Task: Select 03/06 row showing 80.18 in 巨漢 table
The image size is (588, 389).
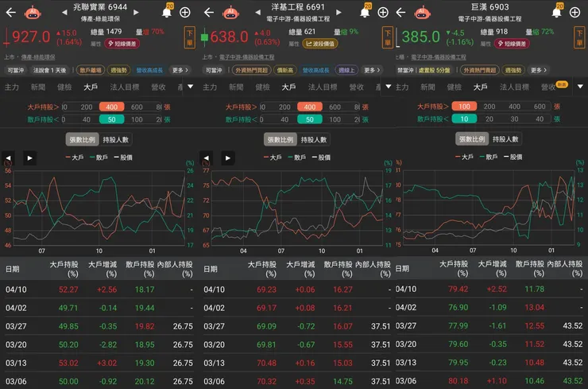Action: [490, 381]
